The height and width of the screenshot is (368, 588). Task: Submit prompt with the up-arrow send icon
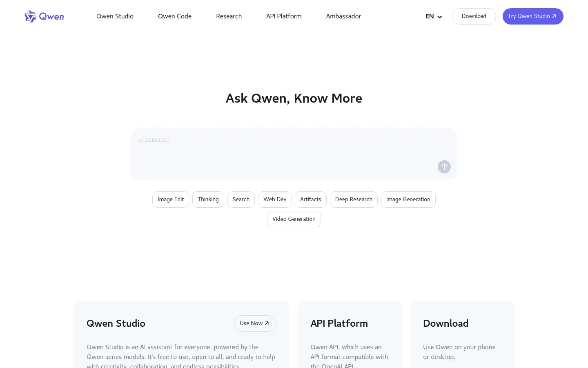[444, 167]
